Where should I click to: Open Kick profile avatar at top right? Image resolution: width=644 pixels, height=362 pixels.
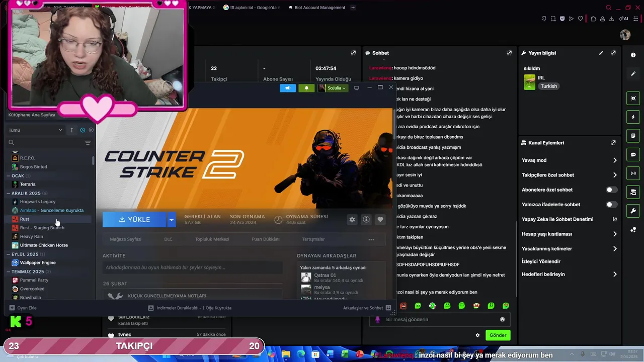pyautogui.click(x=625, y=35)
